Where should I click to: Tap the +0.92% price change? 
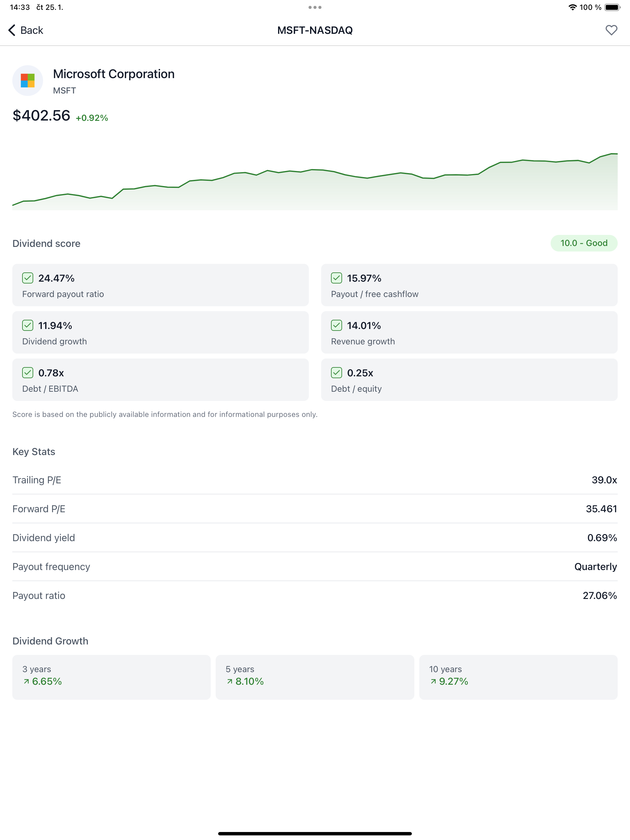tap(92, 118)
